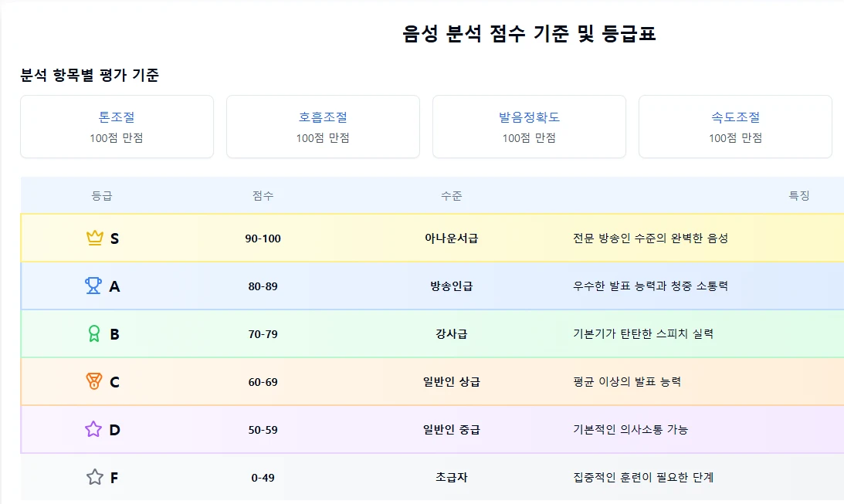Click the trophy icon for A grade
The image size is (844, 504).
pyautogui.click(x=93, y=286)
